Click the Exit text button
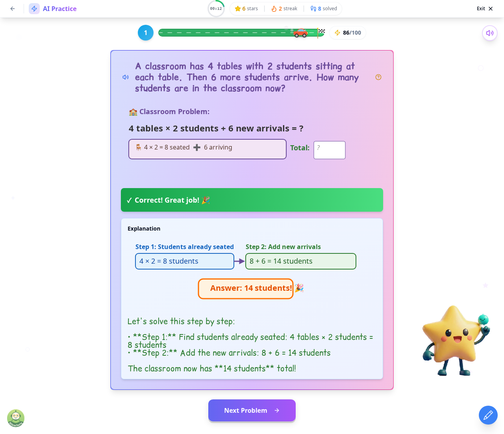 pyautogui.click(x=481, y=9)
